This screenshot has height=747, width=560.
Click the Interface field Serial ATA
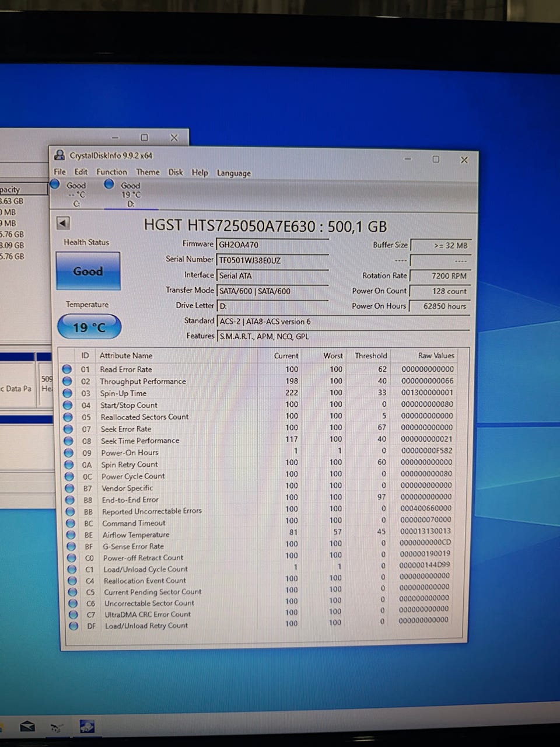(x=273, y=275)
